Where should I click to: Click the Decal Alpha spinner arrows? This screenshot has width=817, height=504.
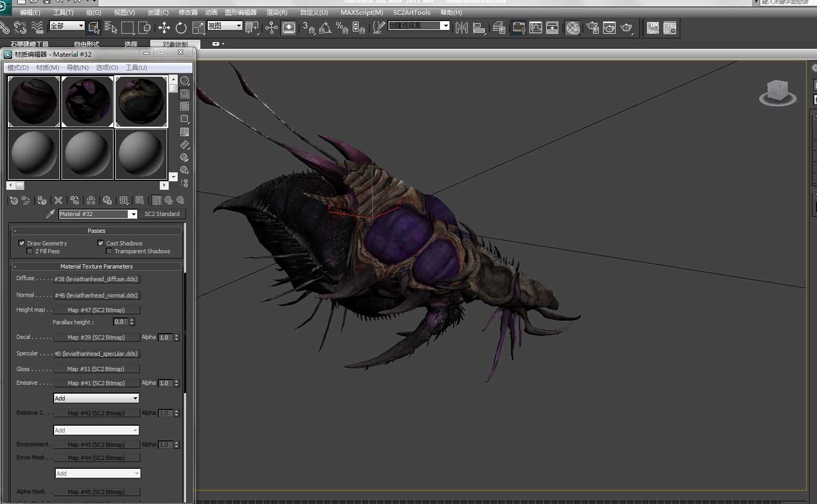(x=177, y=337)
